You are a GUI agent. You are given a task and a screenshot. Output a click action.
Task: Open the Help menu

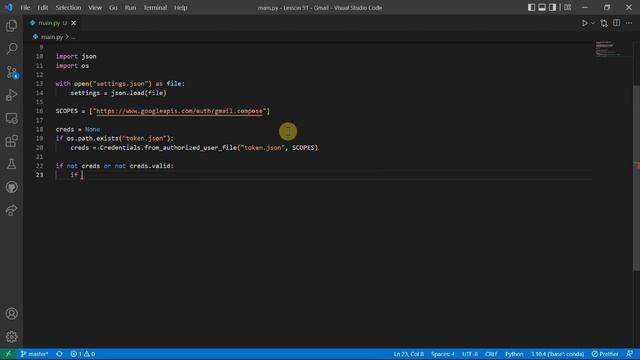click(x=180, y=7)
